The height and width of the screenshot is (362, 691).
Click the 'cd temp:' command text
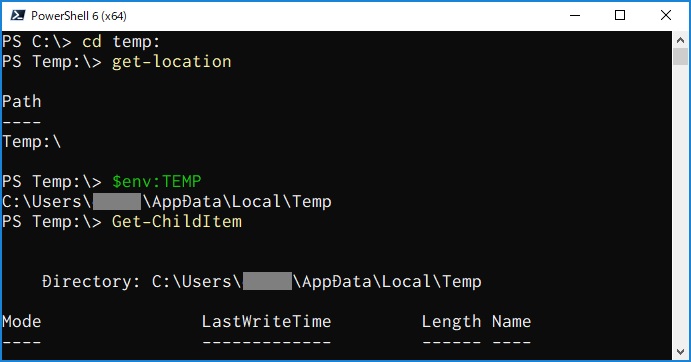121,41
